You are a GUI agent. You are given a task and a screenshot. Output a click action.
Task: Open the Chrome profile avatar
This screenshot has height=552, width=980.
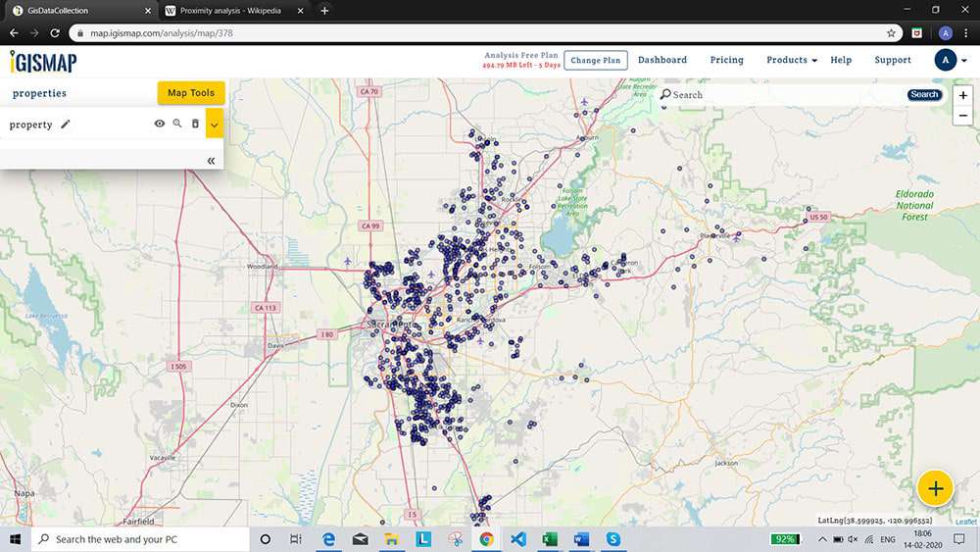[x=945, y=33]
